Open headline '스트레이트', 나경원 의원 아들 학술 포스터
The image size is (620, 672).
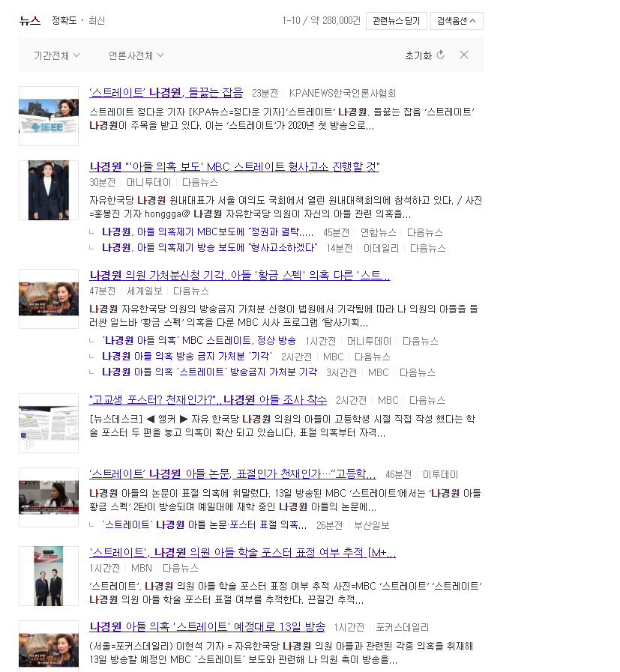243,553
